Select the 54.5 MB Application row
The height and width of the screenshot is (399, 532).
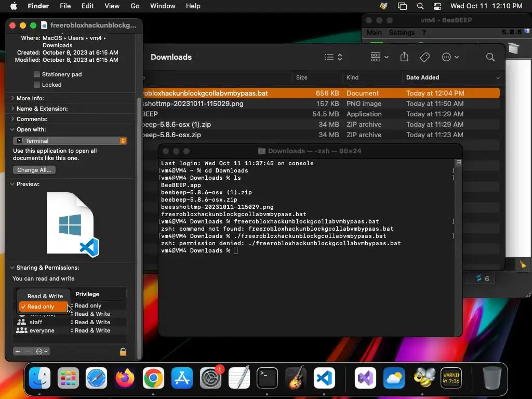[x=321, y=114]
